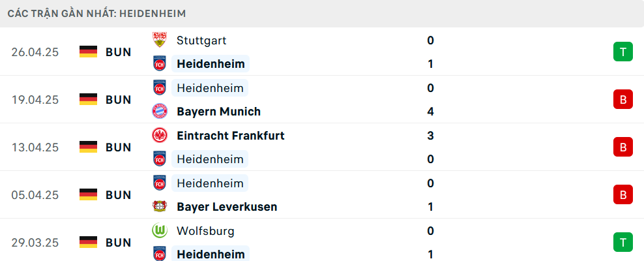
Task: Select the highlighted Heidenheim name on 13.04.25
Action: [x=210, y=159]
